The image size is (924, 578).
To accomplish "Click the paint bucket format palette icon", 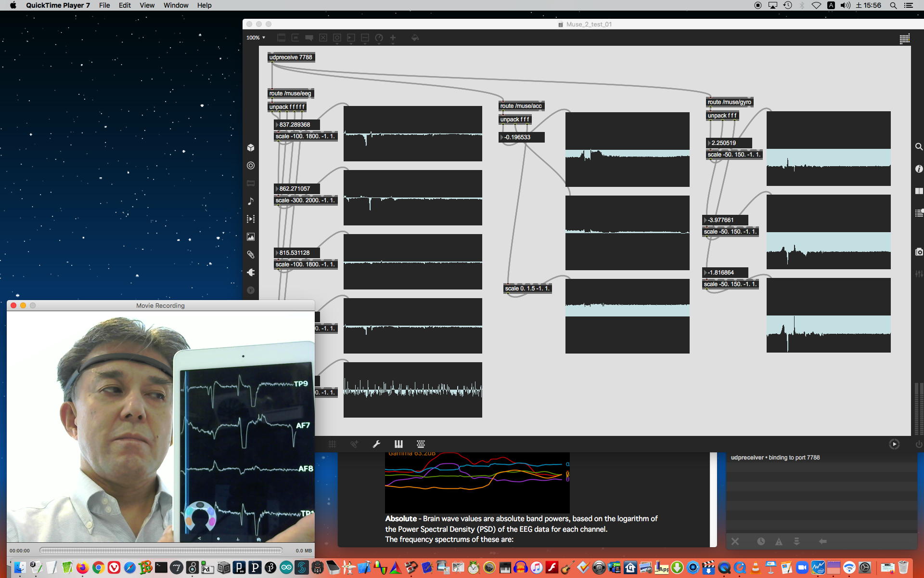I will 415,38.
